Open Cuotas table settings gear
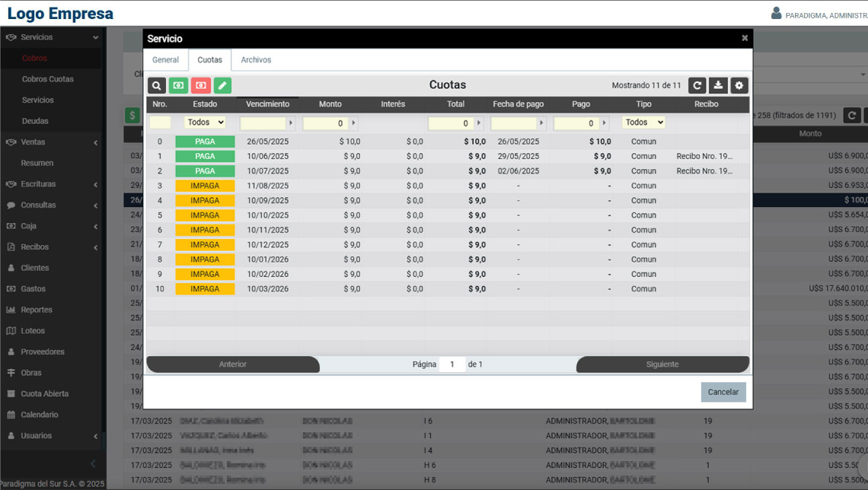 pos(739,86)
